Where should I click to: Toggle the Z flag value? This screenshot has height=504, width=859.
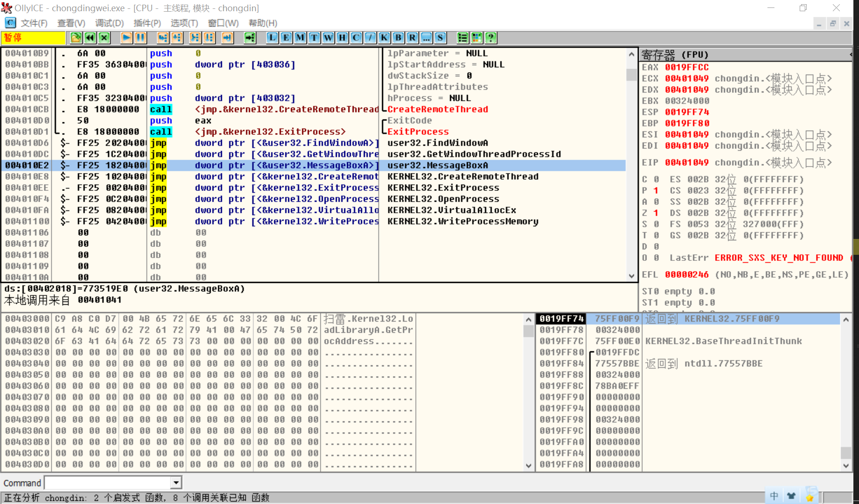[656, 213]
